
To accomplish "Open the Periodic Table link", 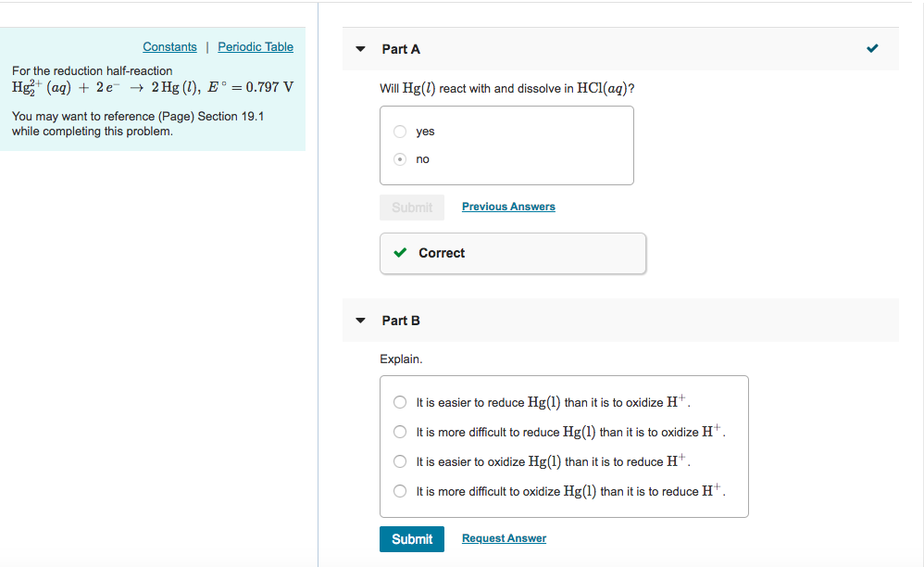I will coord(256,47).
